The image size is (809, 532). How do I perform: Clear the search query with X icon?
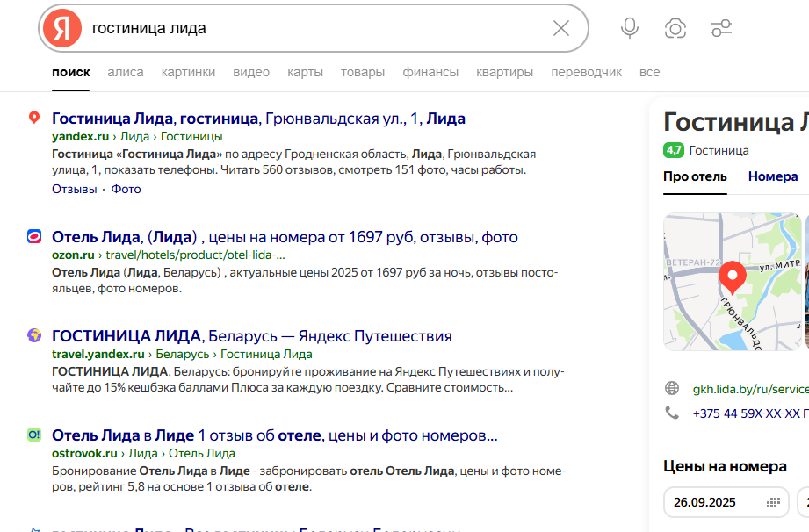coord(561,28)
